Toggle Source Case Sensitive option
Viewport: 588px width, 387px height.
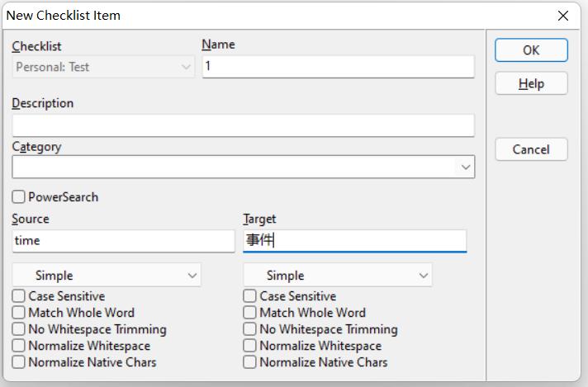[x=19, y=296]
